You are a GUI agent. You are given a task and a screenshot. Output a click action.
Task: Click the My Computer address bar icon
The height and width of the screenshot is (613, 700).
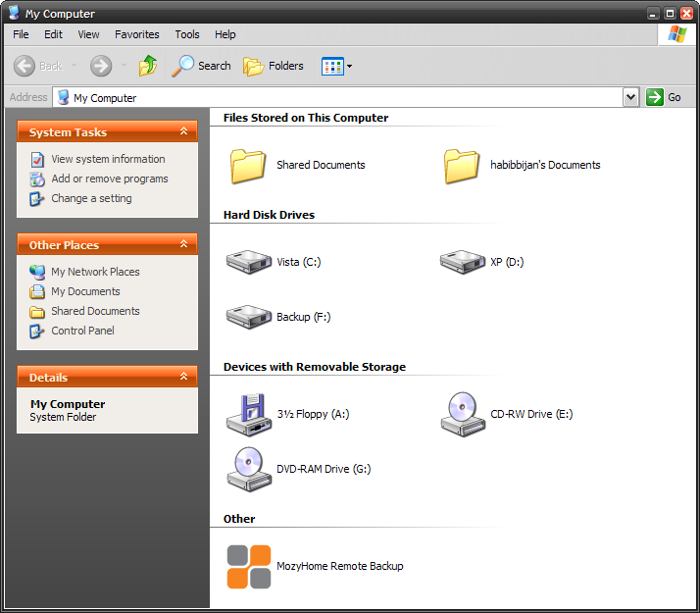pos(64,97)
